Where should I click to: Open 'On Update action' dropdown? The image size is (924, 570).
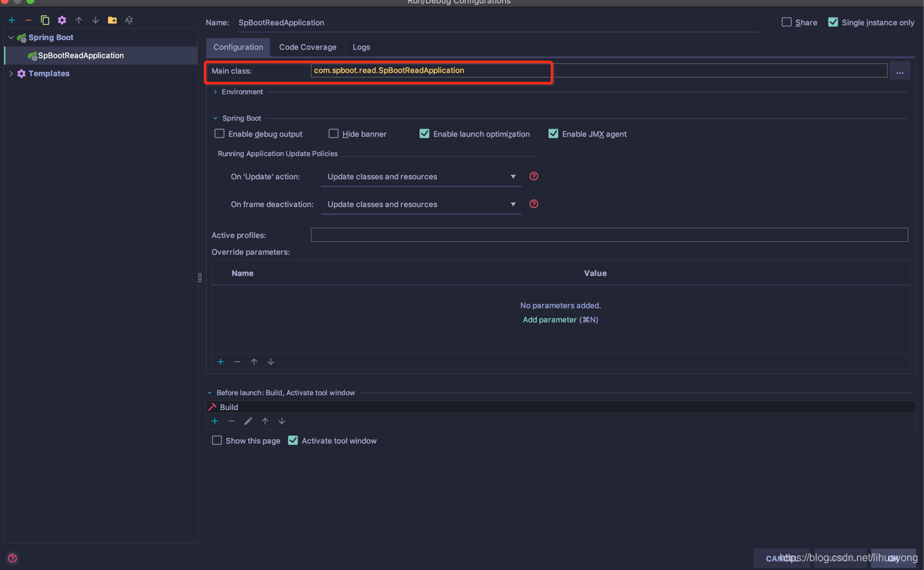coord(421,177)
